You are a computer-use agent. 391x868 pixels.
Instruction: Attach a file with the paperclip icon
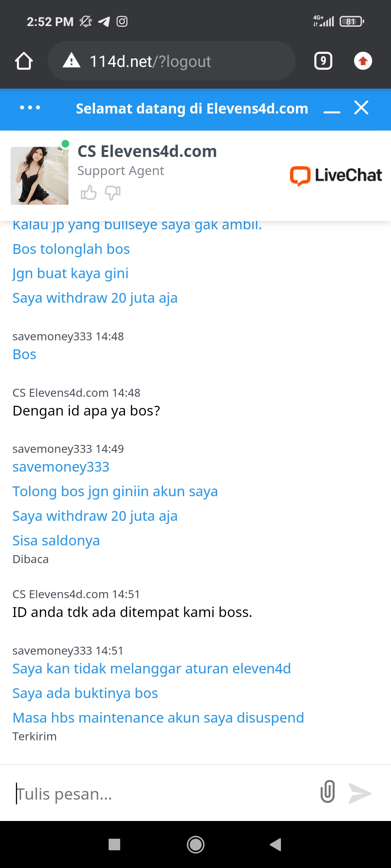(x=328, y=792)
